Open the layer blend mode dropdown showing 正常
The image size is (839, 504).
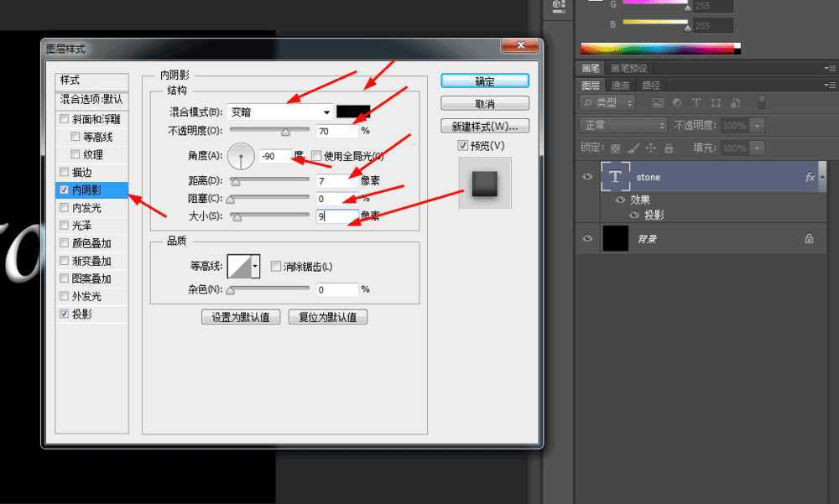coord(621,124)
